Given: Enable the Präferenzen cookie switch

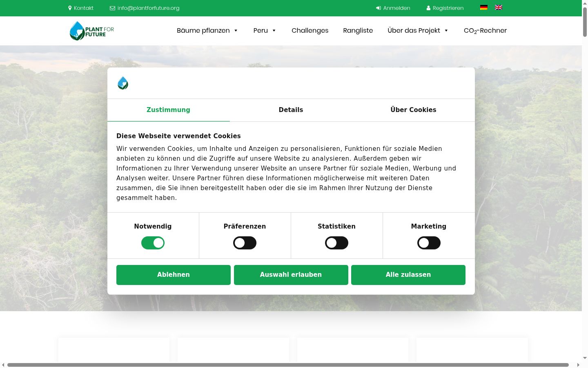Looking at the screenshot, I should [245, 243].
